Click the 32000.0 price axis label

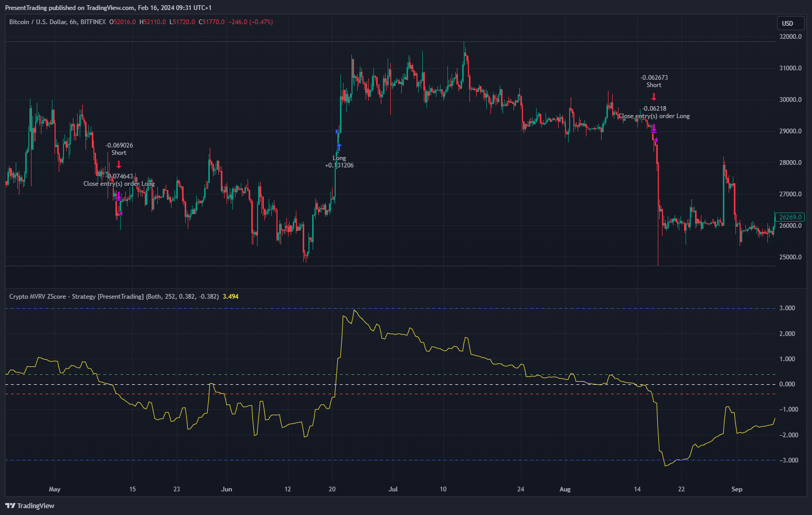790,37
